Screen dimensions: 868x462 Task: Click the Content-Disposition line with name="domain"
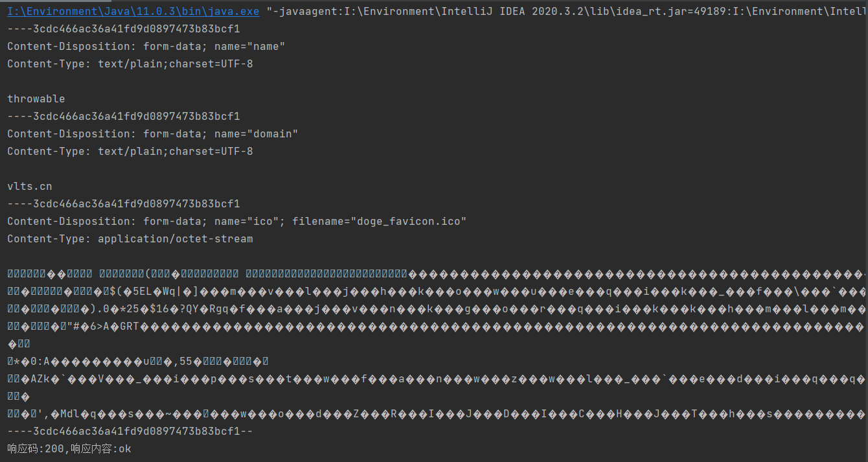tap(153, 134)
